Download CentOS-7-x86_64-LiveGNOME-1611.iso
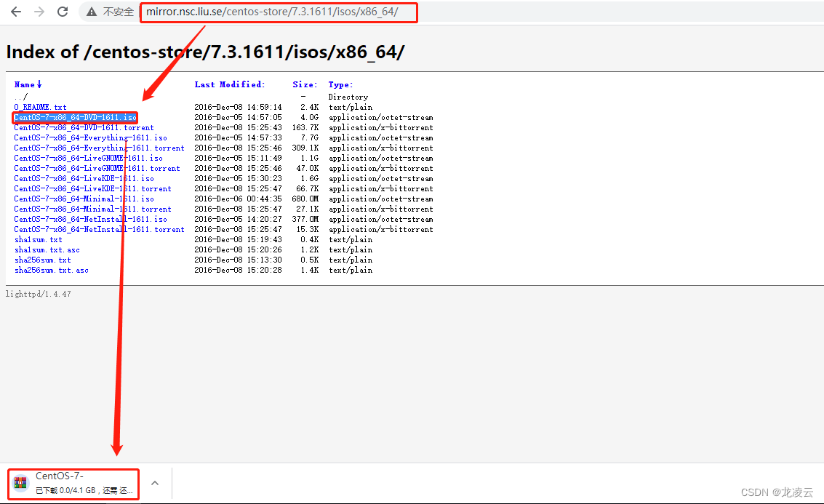Viewport: 824px width, 504px height. tap(88, 159)
